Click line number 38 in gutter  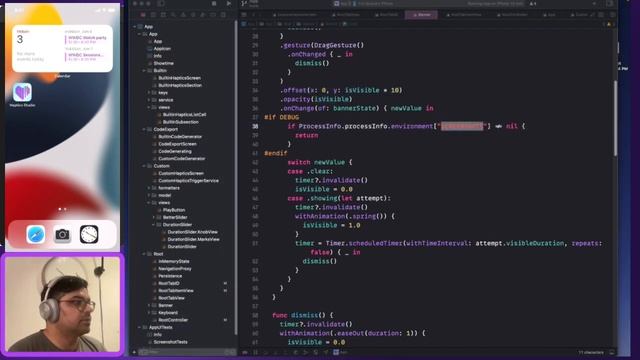click(x=255, y=127)
